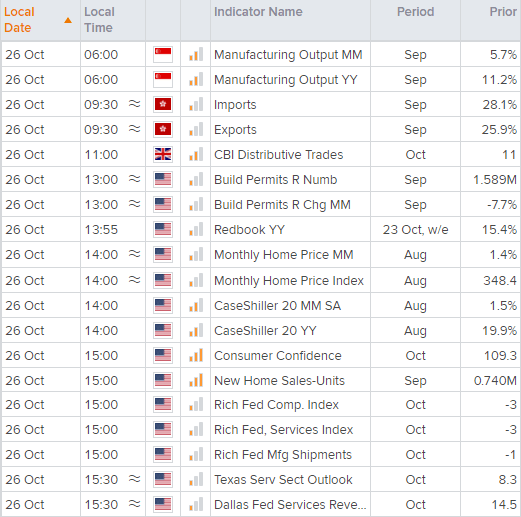Click the Singapore flag beside Manufacturing Output MM
Image resolution: width=521 pixels, height=517 pixels.
click(x=163, y=54)
